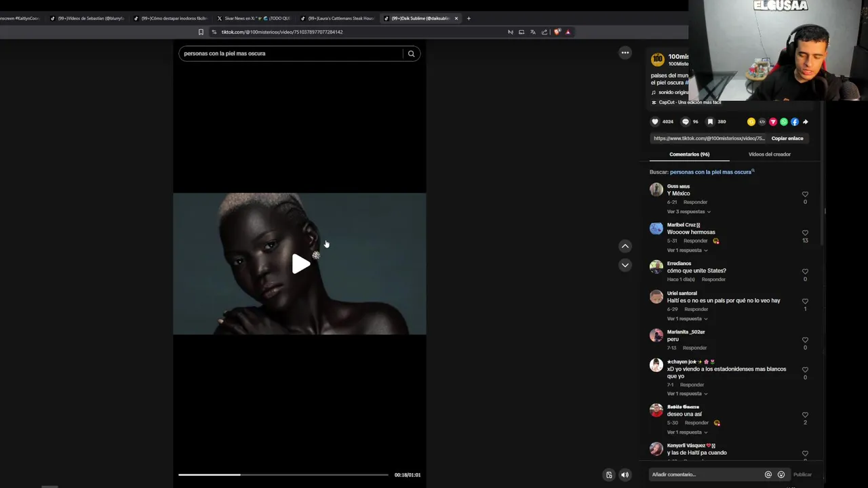Mute the video with speaker icon
This screenshot has width=868, height=488.
(625, 475)
